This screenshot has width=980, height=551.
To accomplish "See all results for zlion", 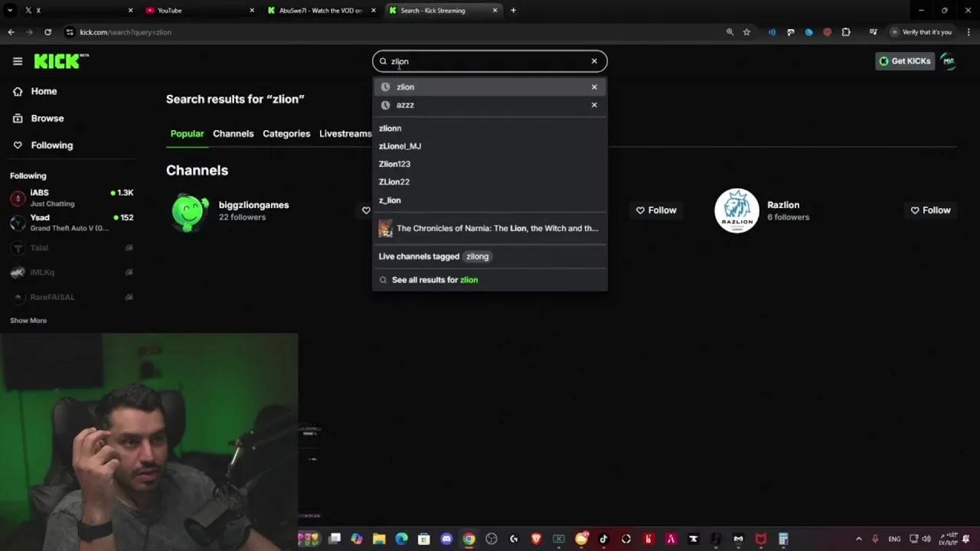I will click(x=489, y=280).
